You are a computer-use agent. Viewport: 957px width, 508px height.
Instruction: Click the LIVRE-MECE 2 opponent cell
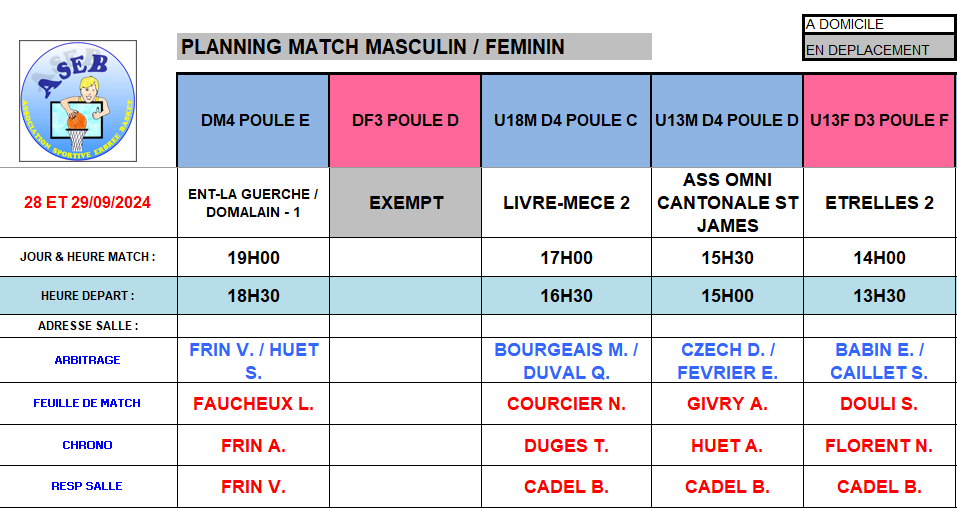pos(566,203)
